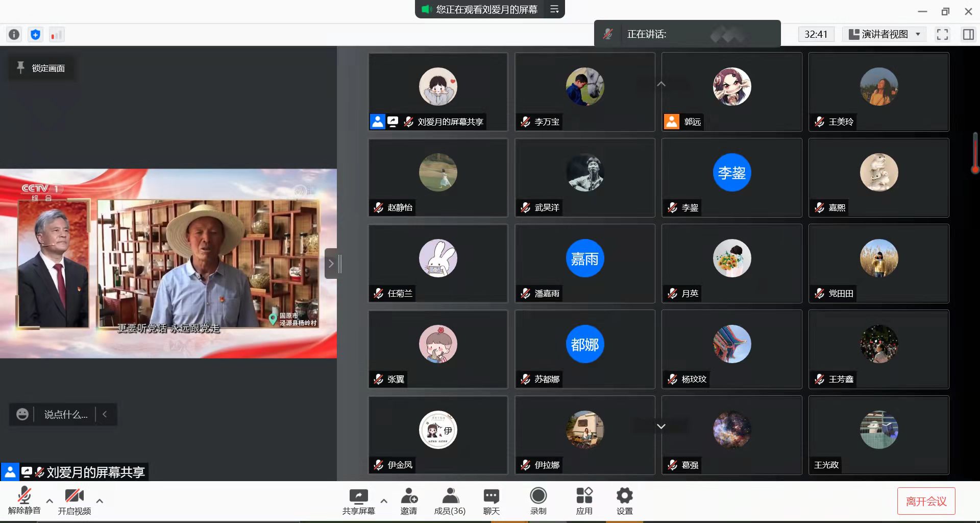980x523 pixels.
Task: Open 聊天 chat panel
Action: (x=491, y=501)
